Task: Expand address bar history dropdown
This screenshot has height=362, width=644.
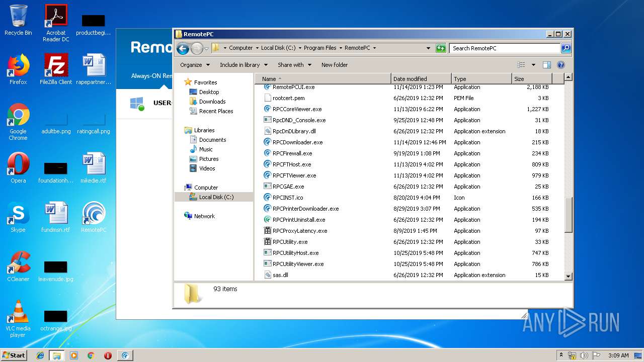Action: pyautogui.click(x=428, y=48)
